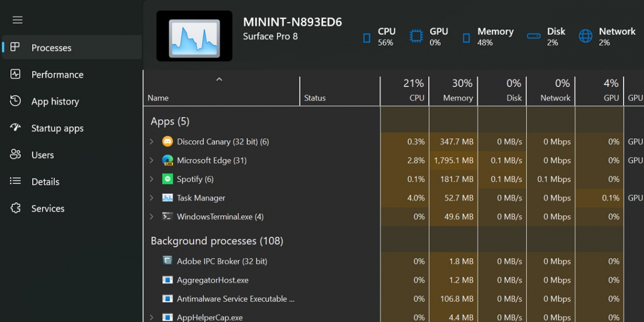Click the 181.7 MB memory cell
Screen dimensions: 644x322
point(454,179)
